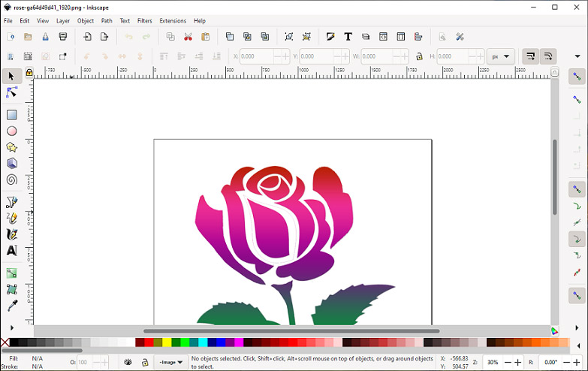This screenshot has height=371, width=588.
Task: Select the Gradient tool
Action: (11, 273)
